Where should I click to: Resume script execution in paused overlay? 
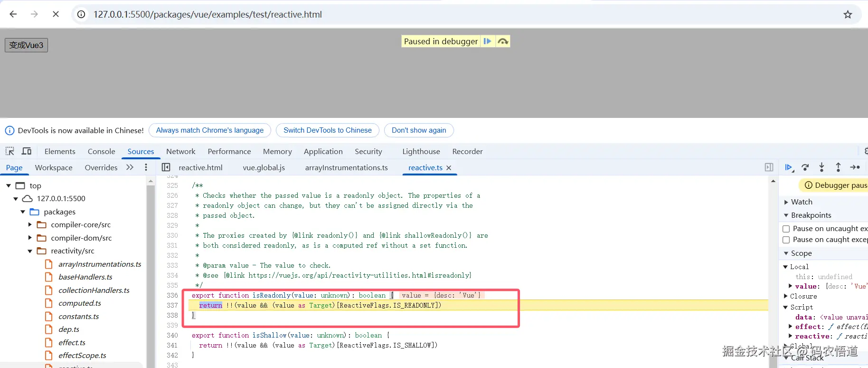(488, 41)
